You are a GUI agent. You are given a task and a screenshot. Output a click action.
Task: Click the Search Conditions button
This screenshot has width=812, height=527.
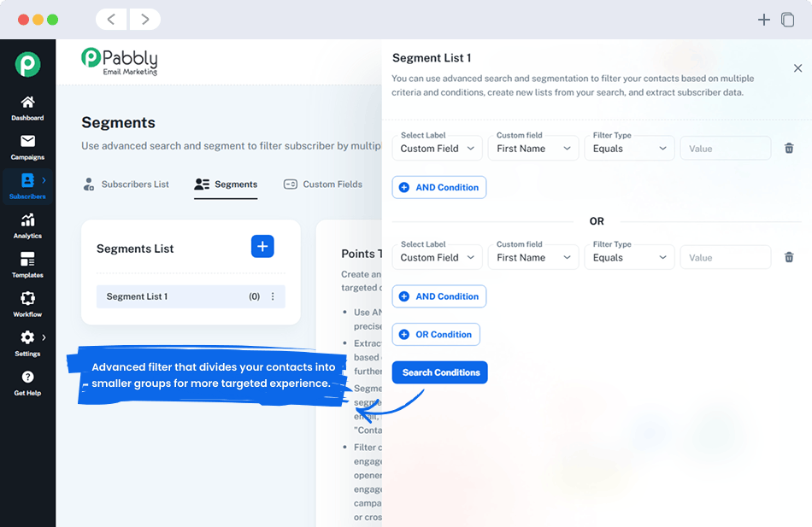[439, 372]
